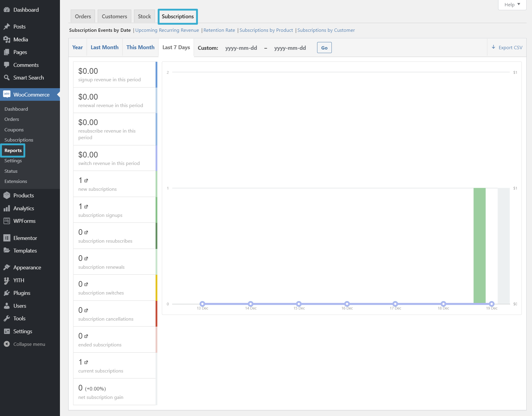Click the sidebar Settings sliders icon
The height and width of the screenshot is (416, 532).
click(x=7, y=331)
